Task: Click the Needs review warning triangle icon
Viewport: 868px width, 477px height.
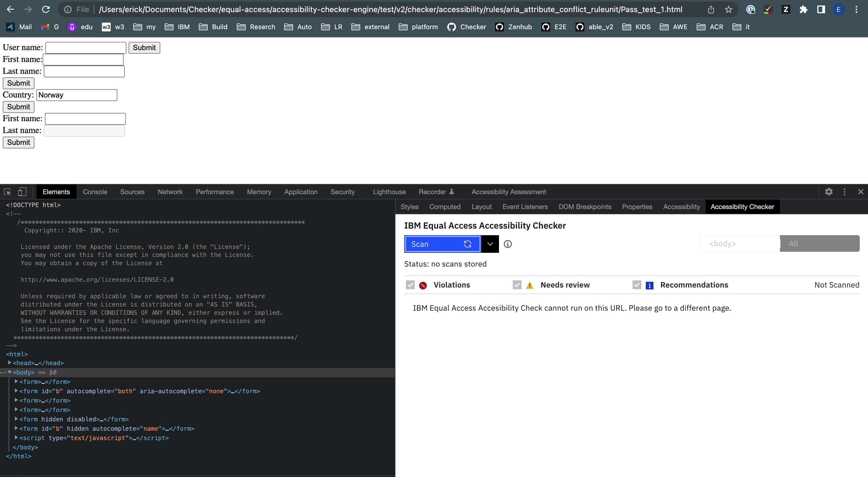Action: 530,285
